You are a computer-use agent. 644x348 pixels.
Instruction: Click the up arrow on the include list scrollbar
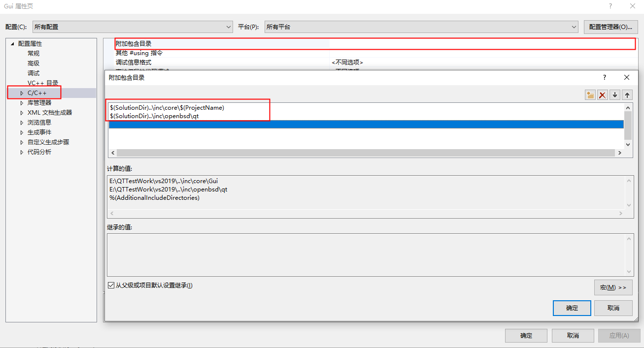click(628, 107)
